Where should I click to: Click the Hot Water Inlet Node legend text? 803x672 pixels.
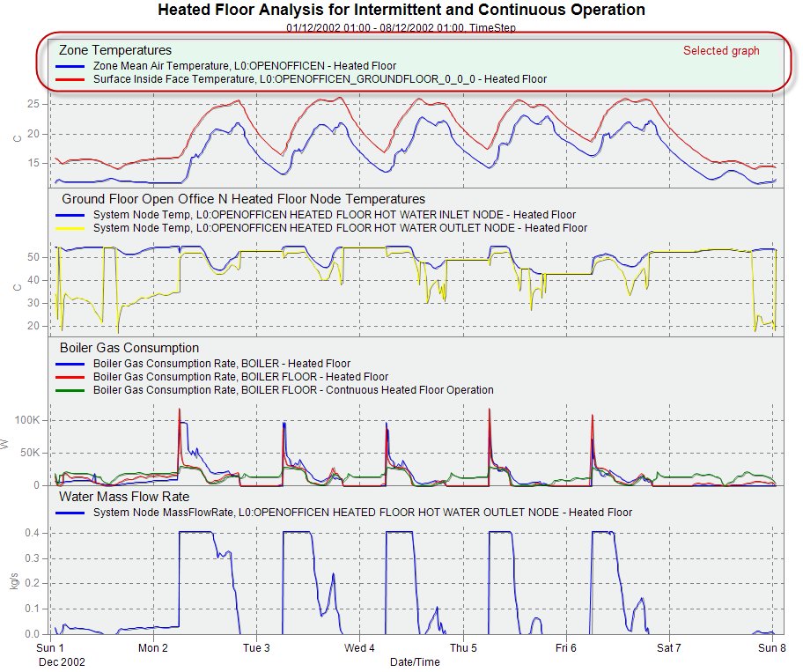(334, 215)
